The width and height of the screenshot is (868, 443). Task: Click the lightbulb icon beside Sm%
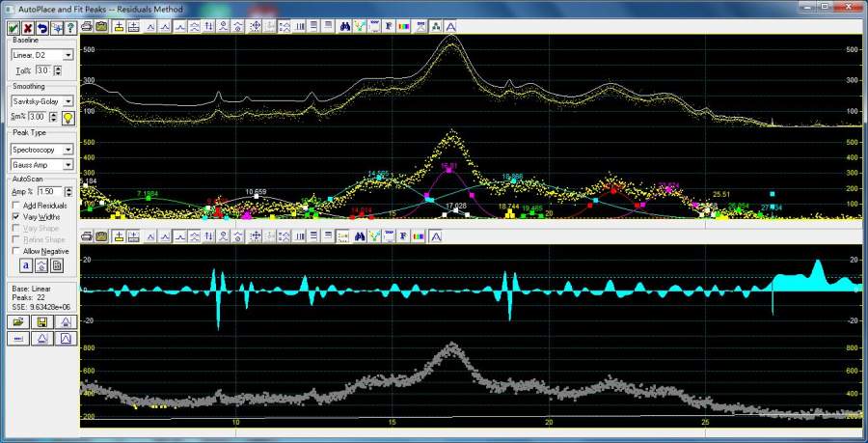pos(68,118)
